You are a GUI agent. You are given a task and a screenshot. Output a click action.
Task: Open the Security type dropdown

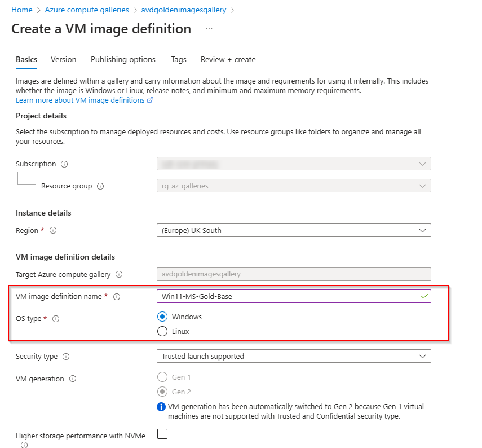coord(424,356)
